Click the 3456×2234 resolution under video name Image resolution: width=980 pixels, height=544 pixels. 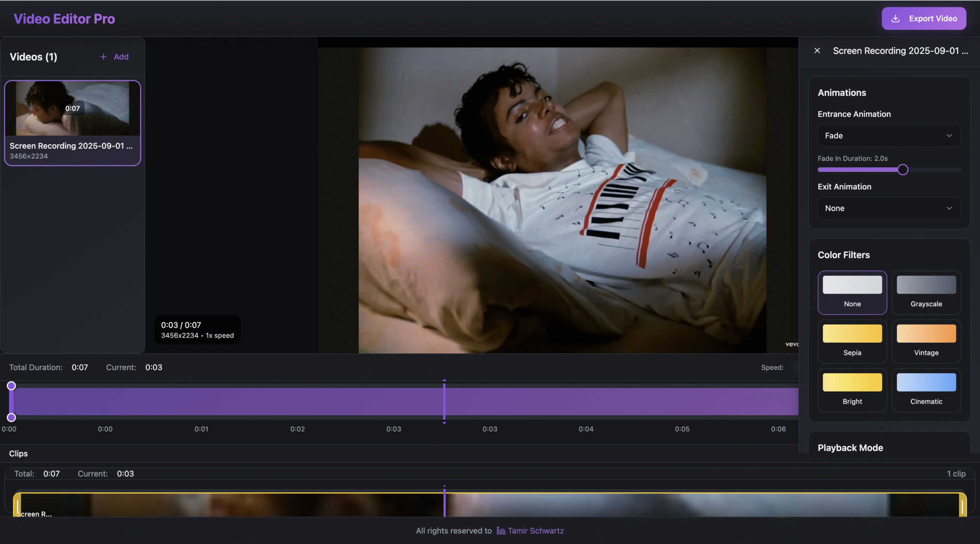(x=29, y=156)
